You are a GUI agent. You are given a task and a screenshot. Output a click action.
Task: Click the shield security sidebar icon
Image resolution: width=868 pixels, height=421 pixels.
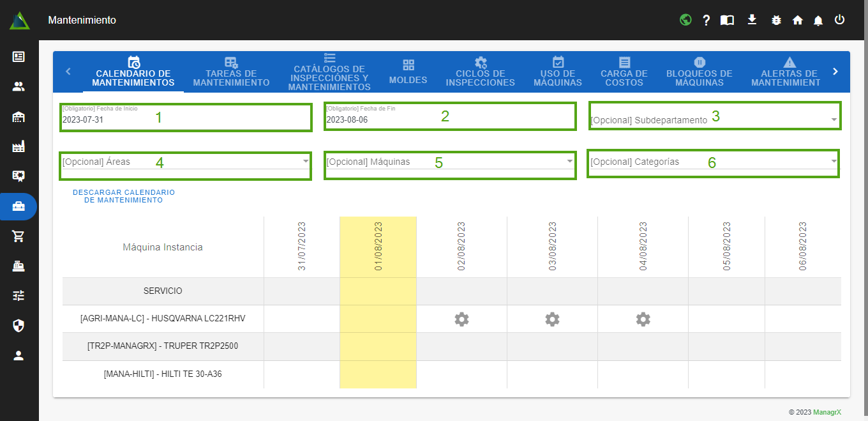(x=19, y=326)
